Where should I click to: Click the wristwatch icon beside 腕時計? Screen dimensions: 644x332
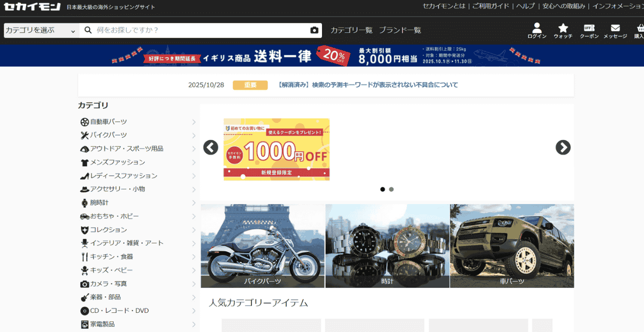coord(85,203)
